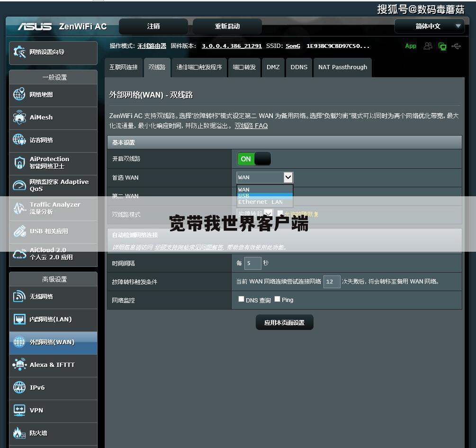Toggle the dual WAN ON switch
476x448 pixels.
pos(254,159)
